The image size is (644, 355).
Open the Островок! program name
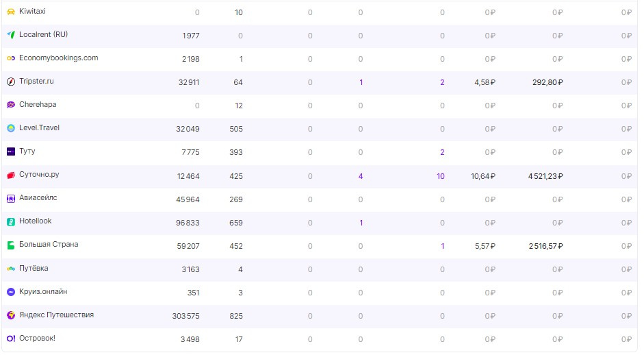pyautogui.click(x=38, y=338)
